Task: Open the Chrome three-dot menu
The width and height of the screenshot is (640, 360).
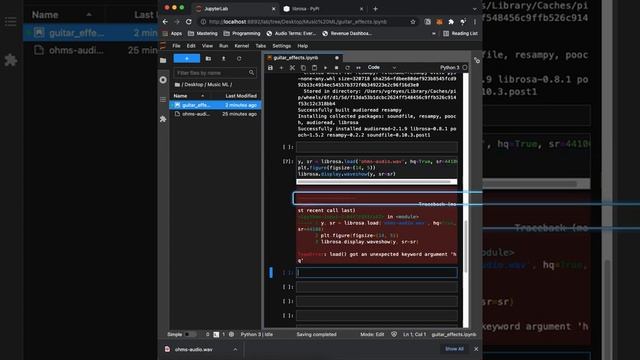Action: [475, 22]
